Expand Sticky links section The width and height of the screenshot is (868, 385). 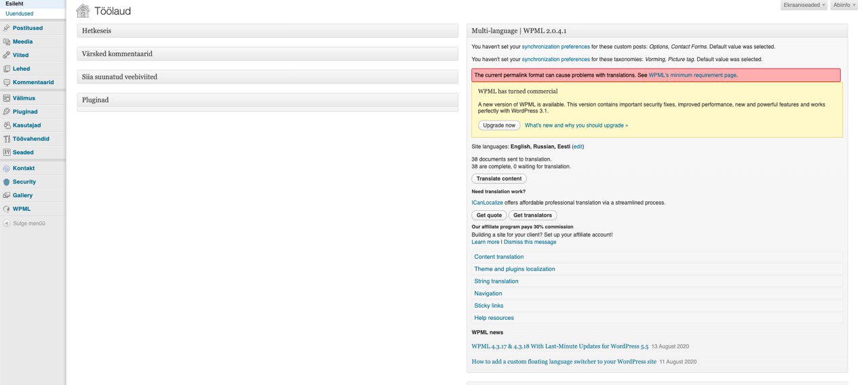coord(657,306)
